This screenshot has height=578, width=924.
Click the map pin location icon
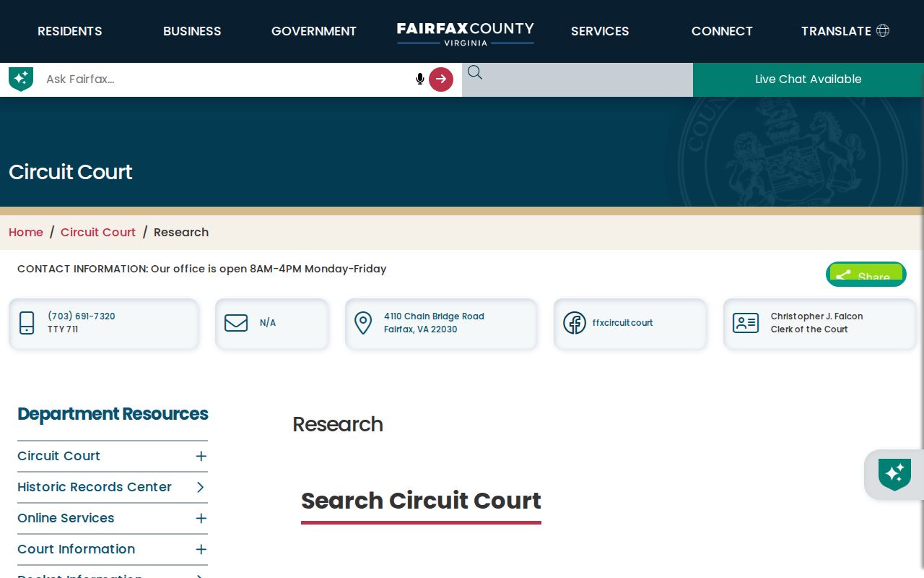[363, 323]
